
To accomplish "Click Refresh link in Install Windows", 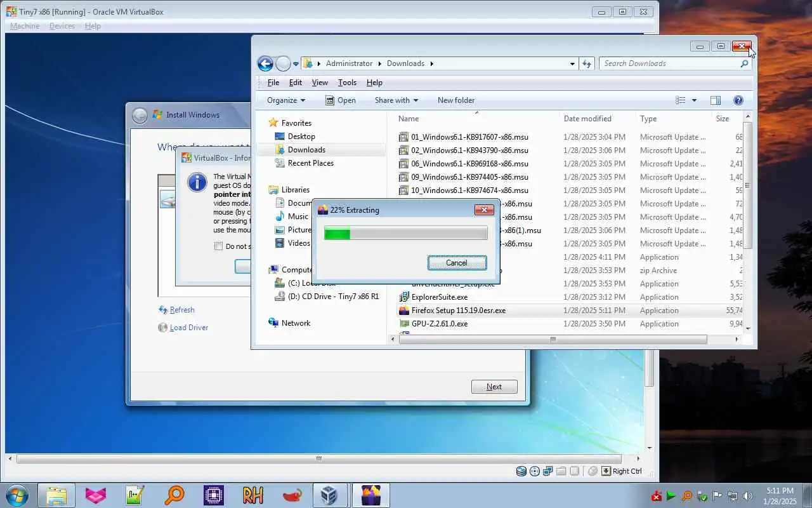I will [182, 310].
